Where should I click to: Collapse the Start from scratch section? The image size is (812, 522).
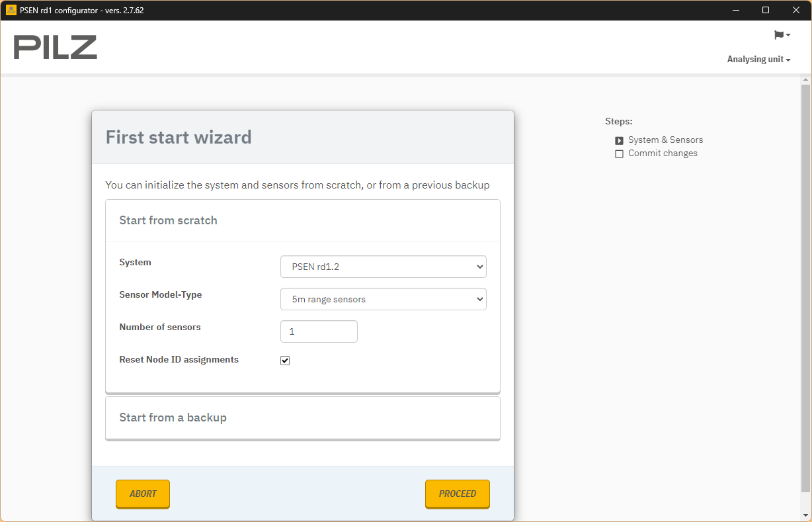click(303, 220)
